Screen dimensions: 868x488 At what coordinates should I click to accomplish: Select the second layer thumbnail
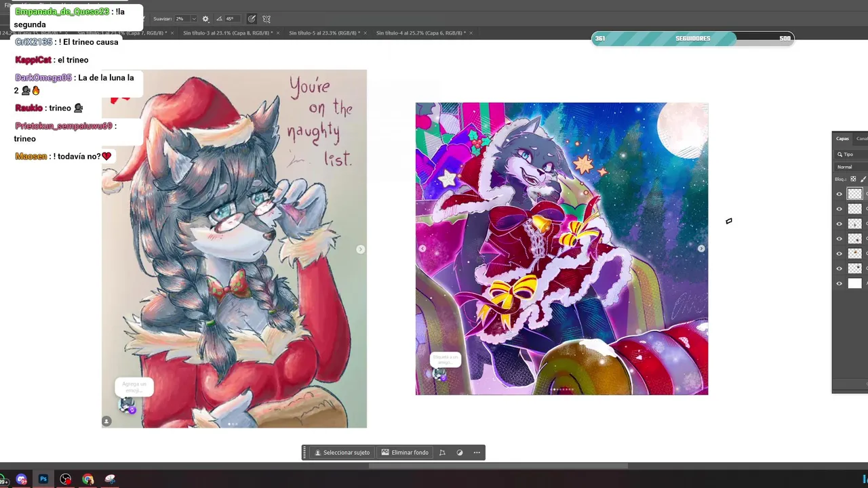coord(854,209)
